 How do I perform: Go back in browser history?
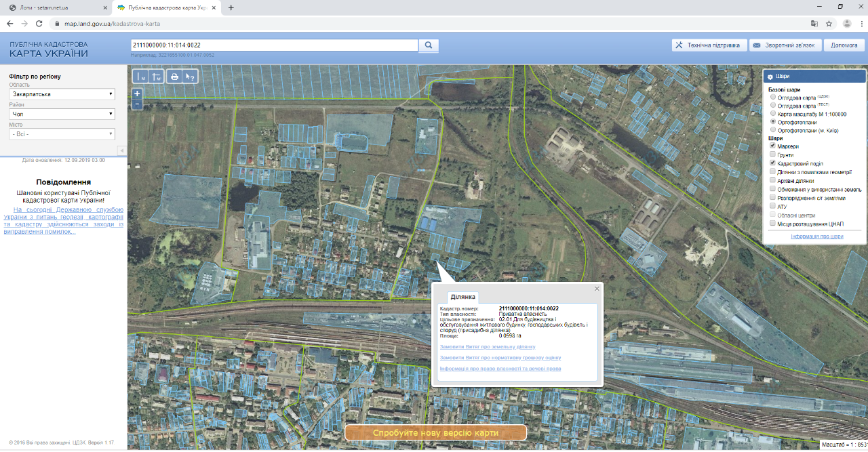coord(9,23)
